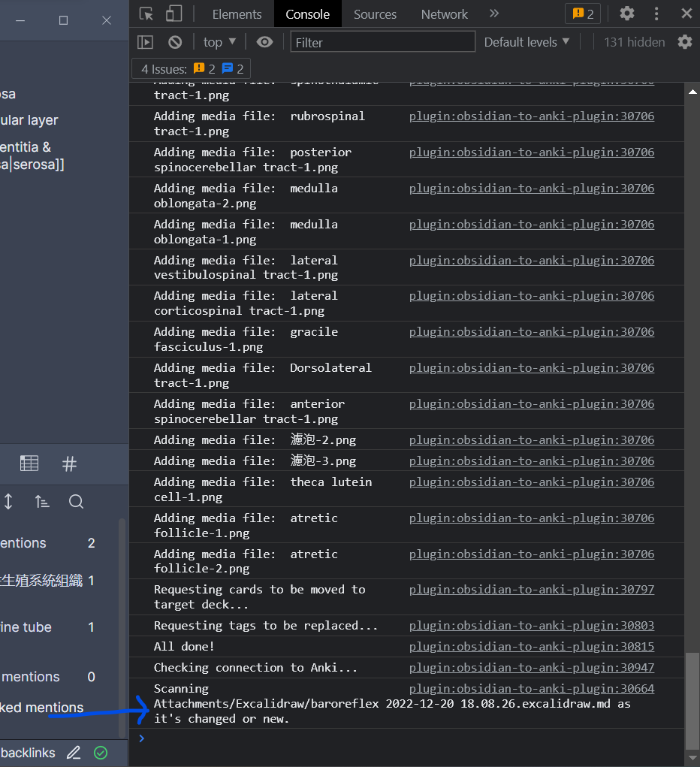Open the Console sidebar panel
Image resolution: width=700 pixels, height=767 pixels.
(x=145, y=41)
